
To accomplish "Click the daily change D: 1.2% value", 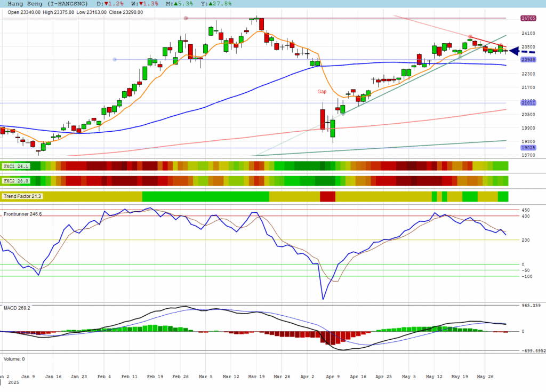I will click(x=110, y=4).
